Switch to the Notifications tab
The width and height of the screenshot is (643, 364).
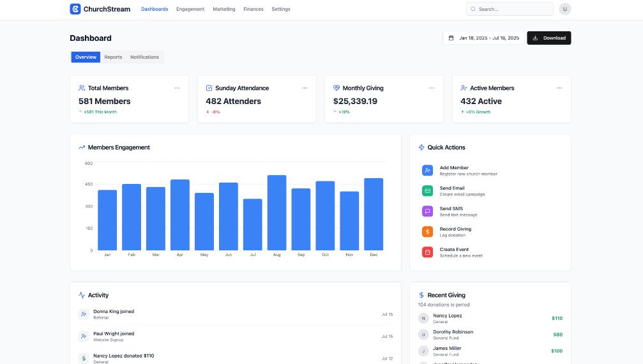tap(144, 57)
